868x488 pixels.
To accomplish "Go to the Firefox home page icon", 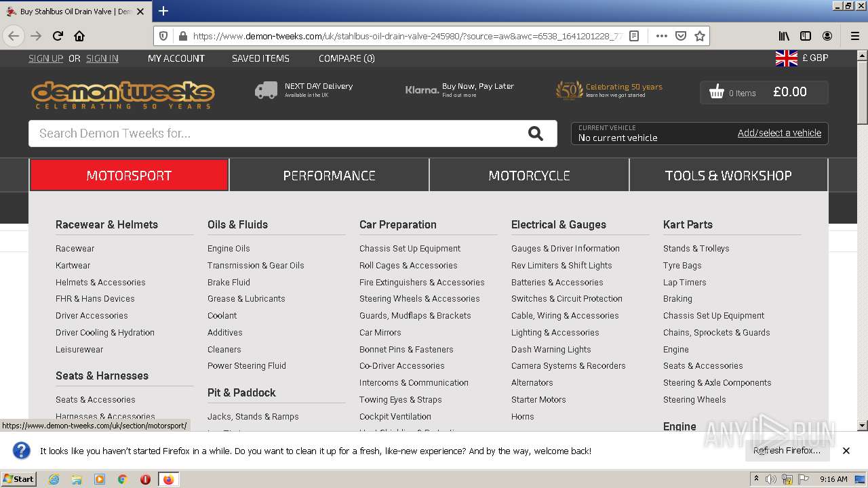I will pos(79,36).
